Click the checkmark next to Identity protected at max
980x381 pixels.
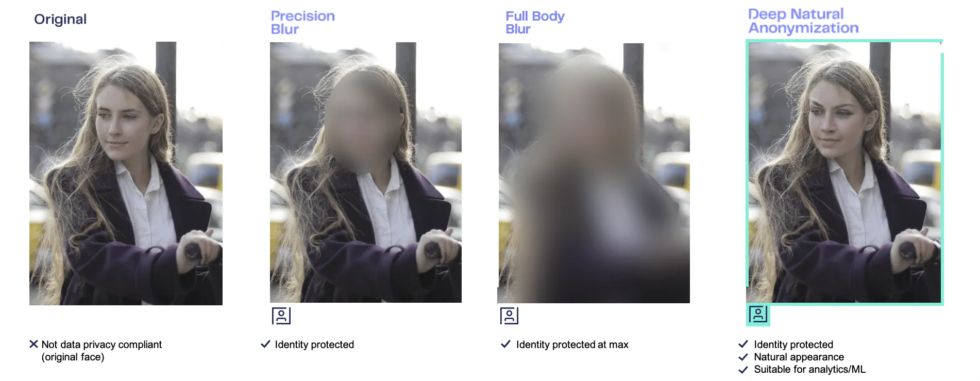coord(505,344)
